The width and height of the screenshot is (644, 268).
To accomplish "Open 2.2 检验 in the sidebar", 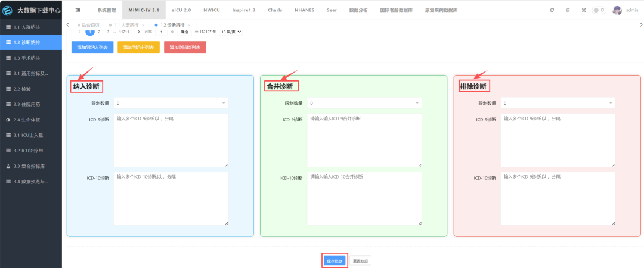I will pyautogui.click(x=31, y=89).
